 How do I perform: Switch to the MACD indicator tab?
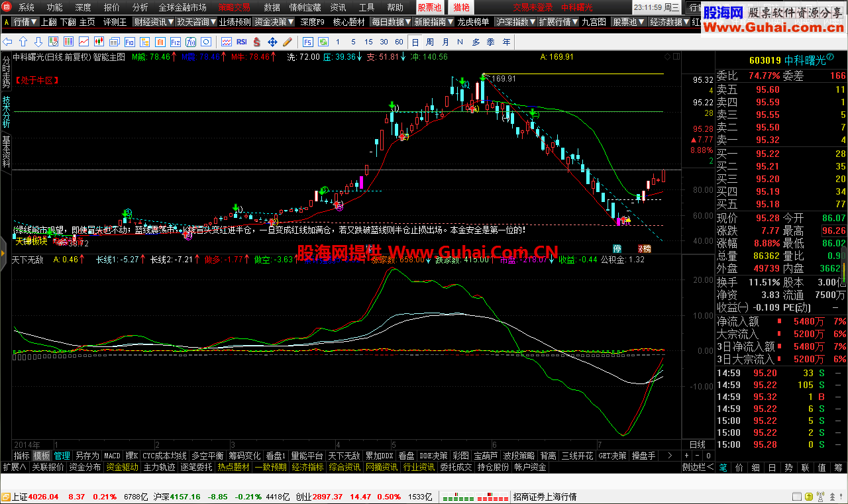[x=112, y=456]
